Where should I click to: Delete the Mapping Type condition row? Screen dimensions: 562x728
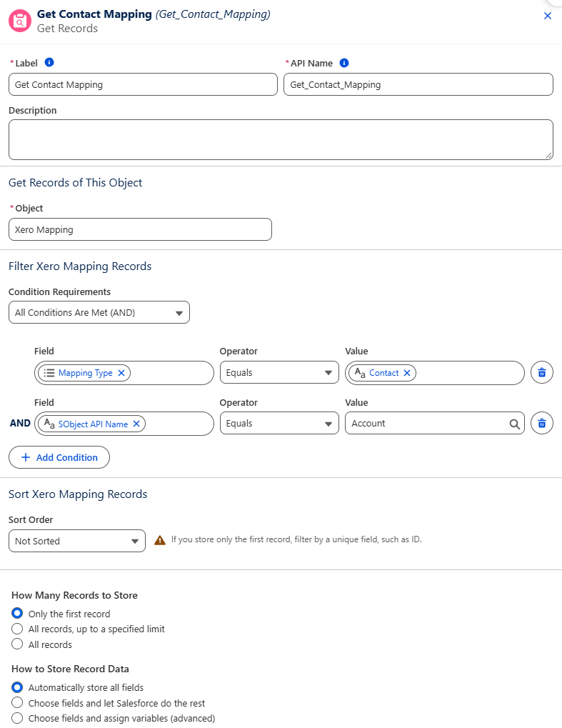pyautogui.click(x=541, y=372)
